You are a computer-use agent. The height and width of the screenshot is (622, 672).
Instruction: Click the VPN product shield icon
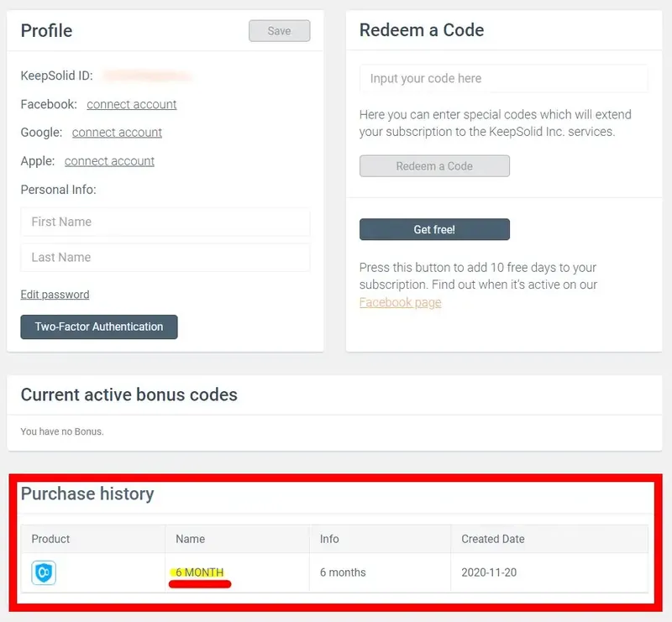[x=44, y=573]
